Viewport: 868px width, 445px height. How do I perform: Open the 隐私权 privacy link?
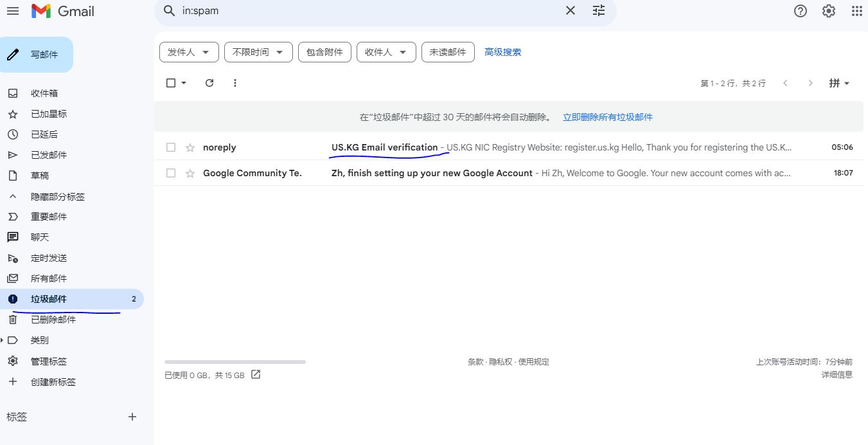click(x=501, y=361)
